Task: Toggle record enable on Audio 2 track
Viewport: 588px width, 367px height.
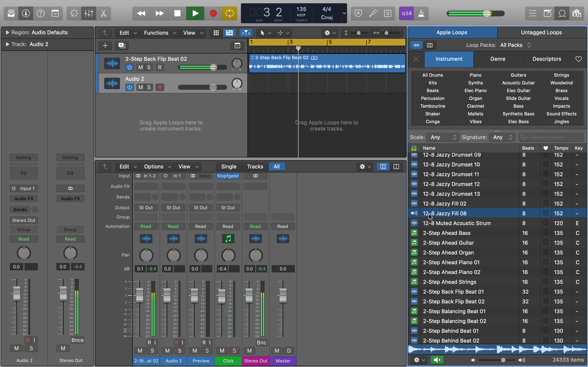Action: point(160,87)
